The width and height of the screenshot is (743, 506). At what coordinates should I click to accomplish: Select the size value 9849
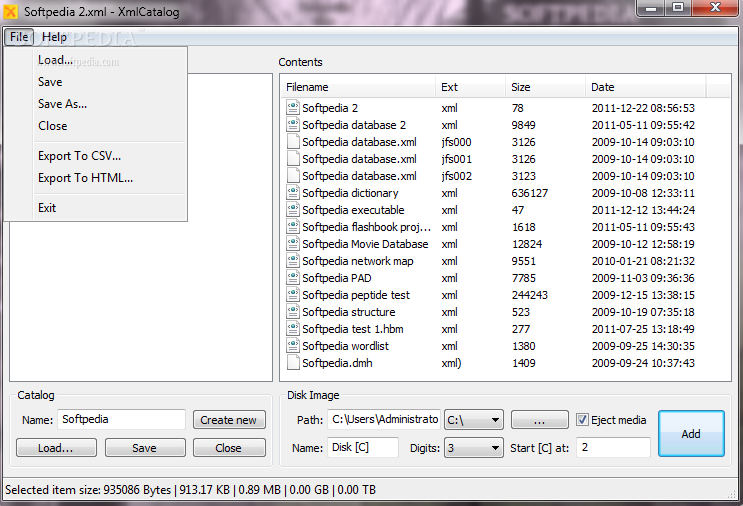(524, 125)
